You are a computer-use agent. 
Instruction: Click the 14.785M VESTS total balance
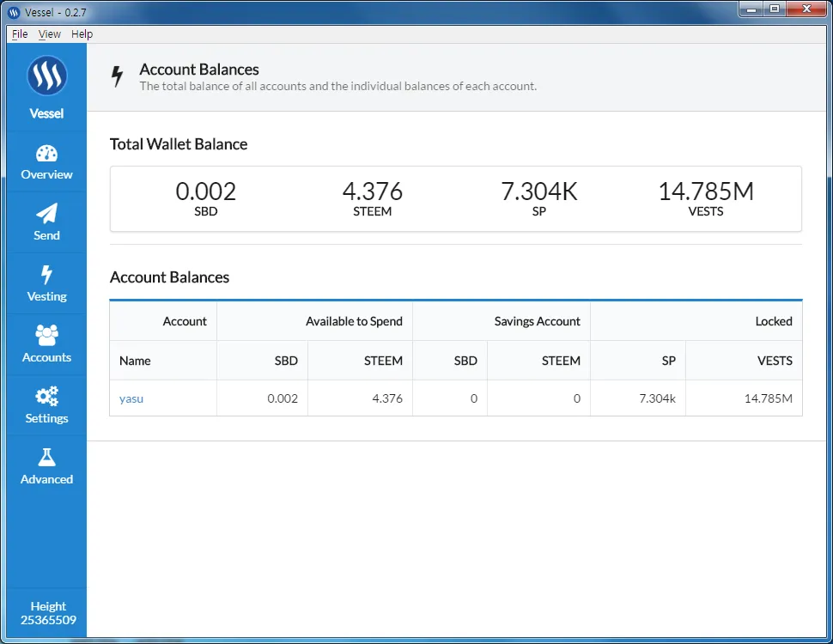pyautogui.click(x=706, y=198)
